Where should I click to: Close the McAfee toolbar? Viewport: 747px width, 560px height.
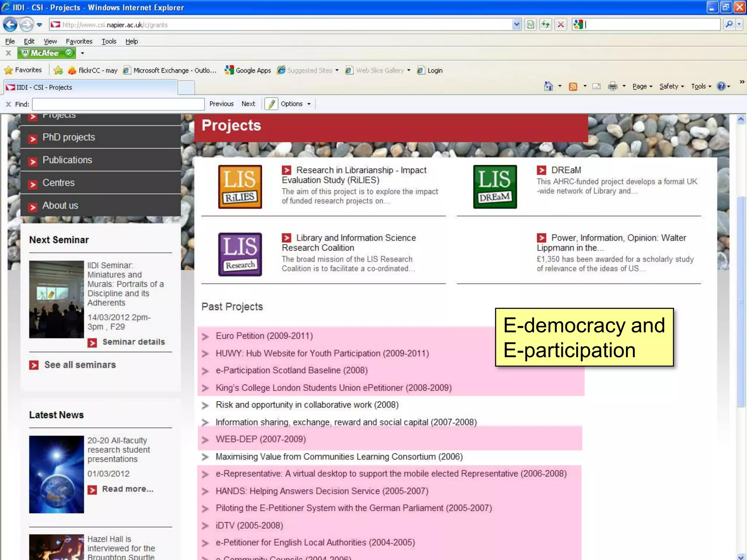click(8, 53)
